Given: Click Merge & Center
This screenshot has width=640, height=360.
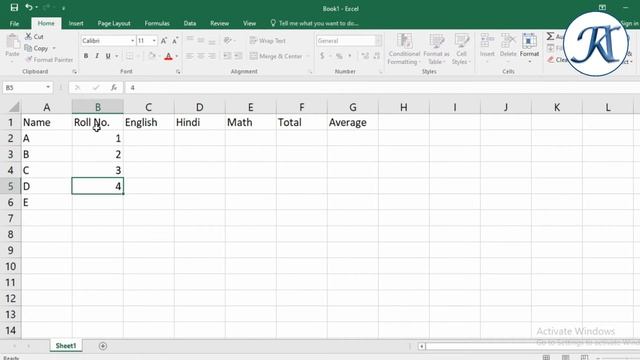Looking at the screenshot, I should (276, 56).
